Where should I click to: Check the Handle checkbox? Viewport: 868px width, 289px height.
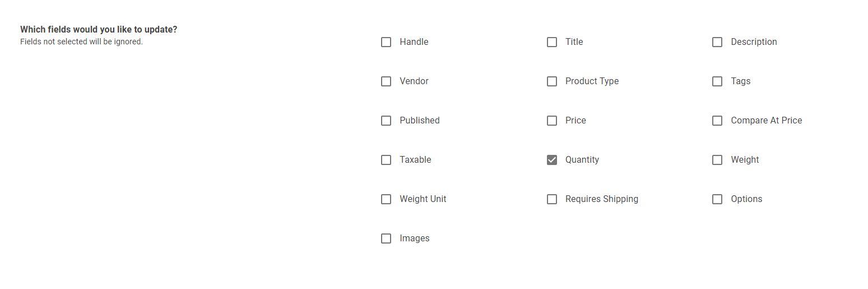(386, 42)
